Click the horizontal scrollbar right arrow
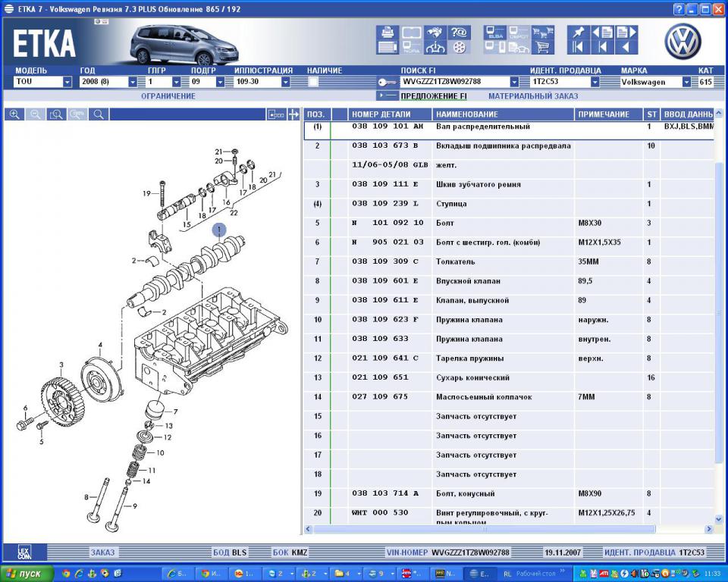The image size is (728, 582). pos(708,529)
